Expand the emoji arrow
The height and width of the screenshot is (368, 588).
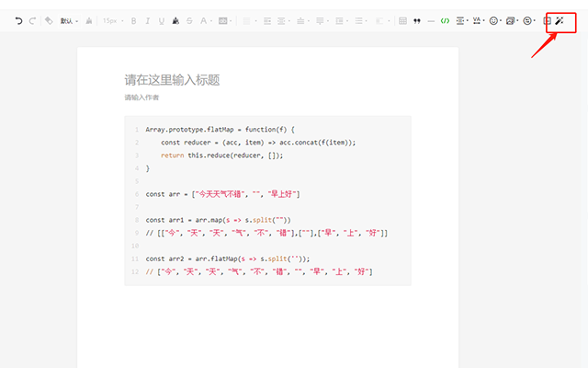point(501,21)
